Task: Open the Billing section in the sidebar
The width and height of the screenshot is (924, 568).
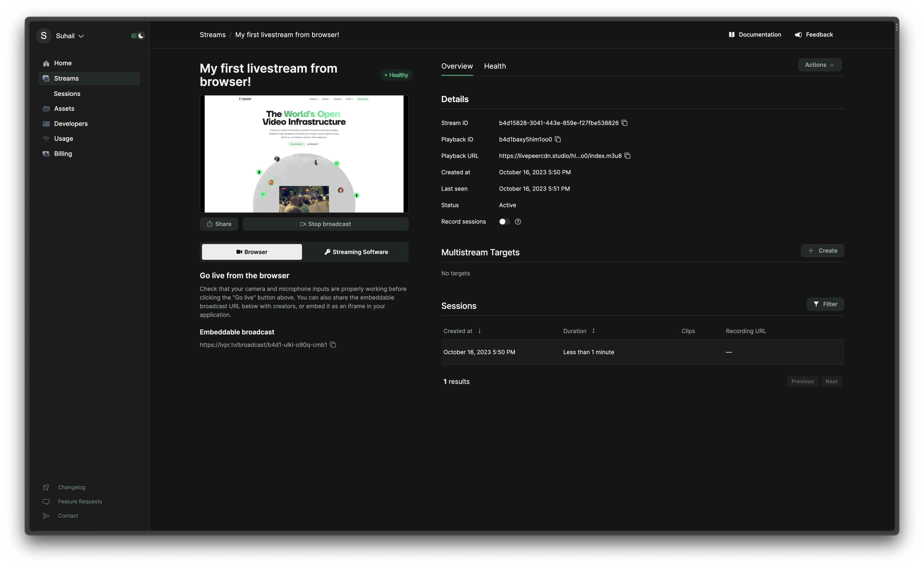Action: coord(63,153)
